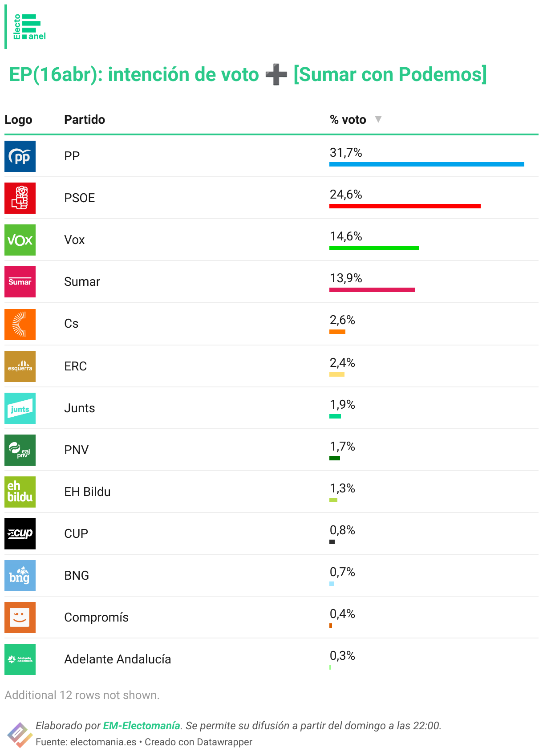The image size is (543, 756).
Task: Click the red PSOE vote bar
Action: tap(405, 206)
